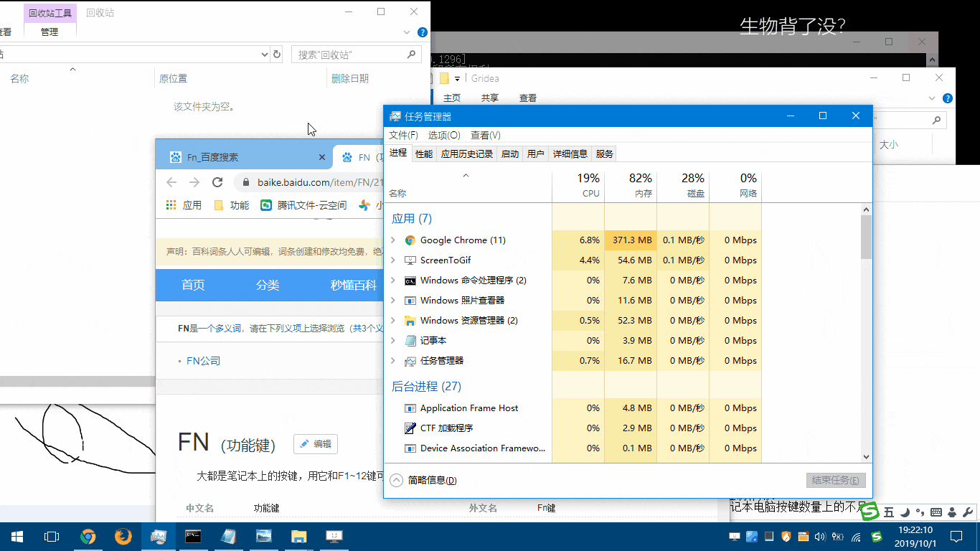Screen dimensions: 980x551
Task: Open the command prompt taskbar icon
Action: (x=193, y=536)
